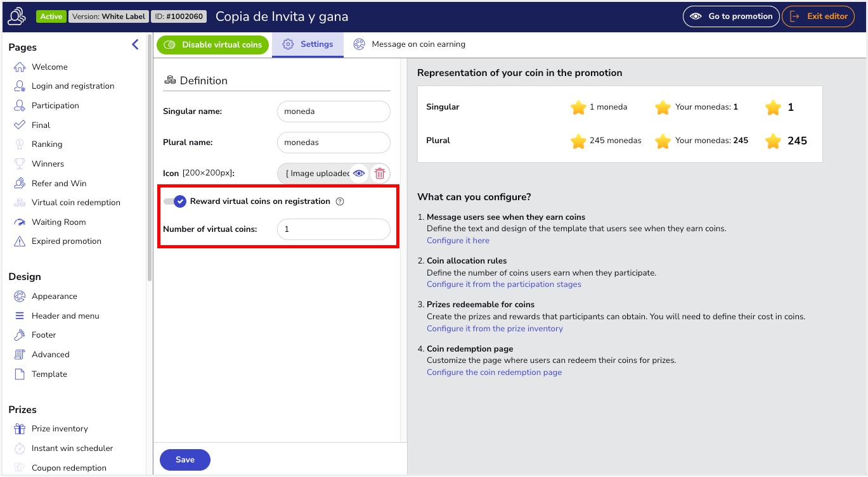
Task: Switch to the Settings tab
Action: pyautogui.click(x=308, y=44)
